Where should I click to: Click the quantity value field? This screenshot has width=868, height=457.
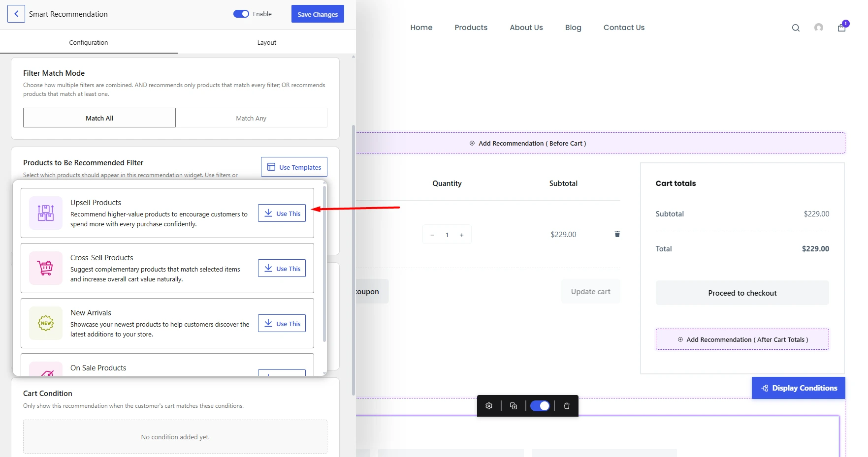pyautogui.click(x=447, y=235)
